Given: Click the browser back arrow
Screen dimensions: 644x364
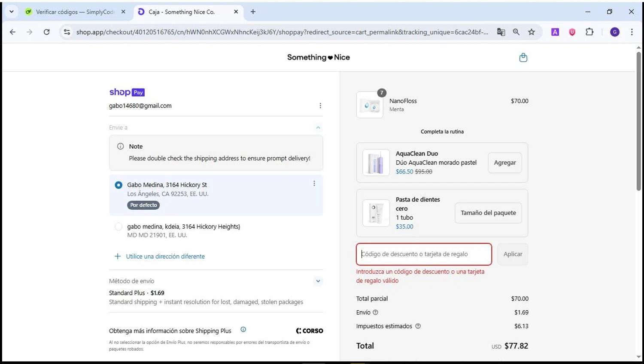Looking at the screenshot, I should point(12,32).
